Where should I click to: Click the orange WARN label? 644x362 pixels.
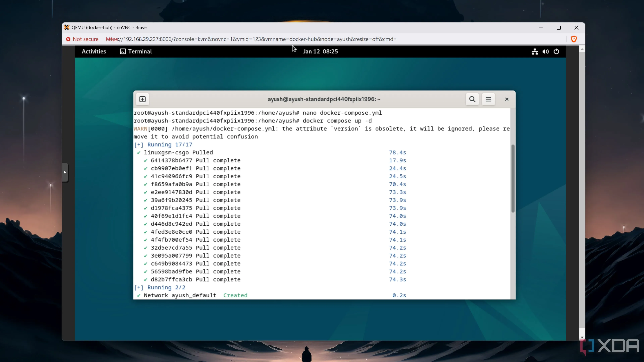141,129
